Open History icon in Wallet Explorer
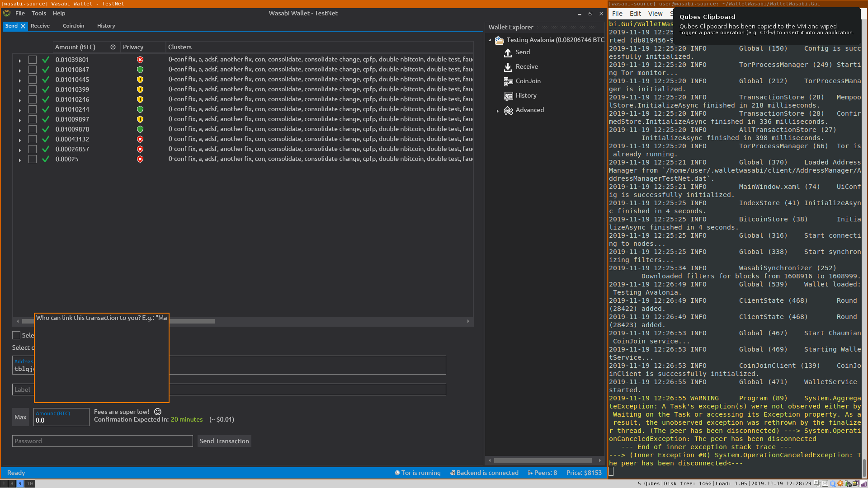Image resolution: width=868 pixels, height=488 pixels. point(508,96)
